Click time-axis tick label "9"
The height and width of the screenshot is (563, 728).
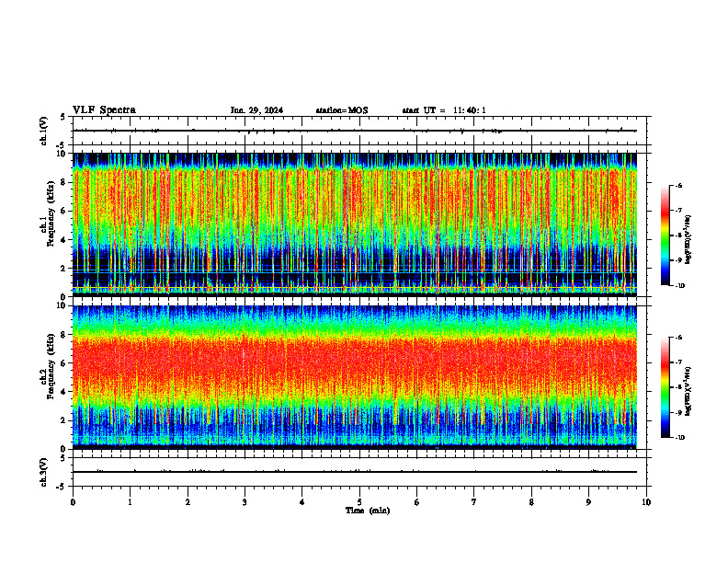pos(588,502)
